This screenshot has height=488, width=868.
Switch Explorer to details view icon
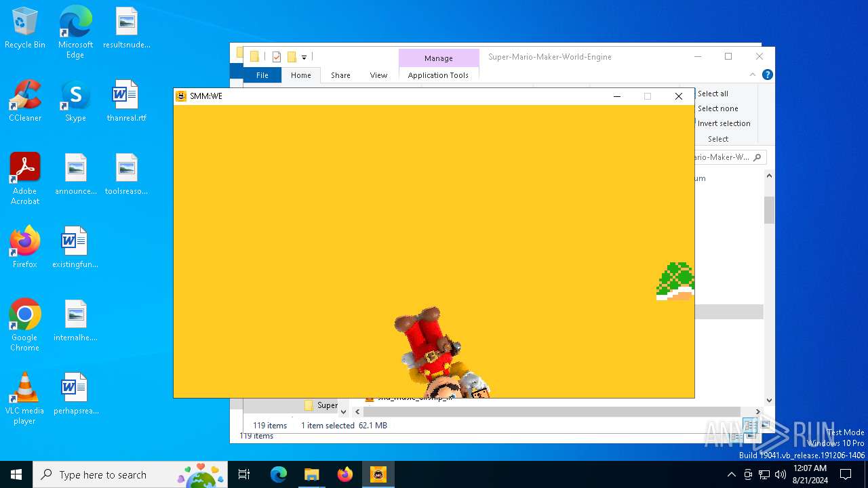[750, 425]
